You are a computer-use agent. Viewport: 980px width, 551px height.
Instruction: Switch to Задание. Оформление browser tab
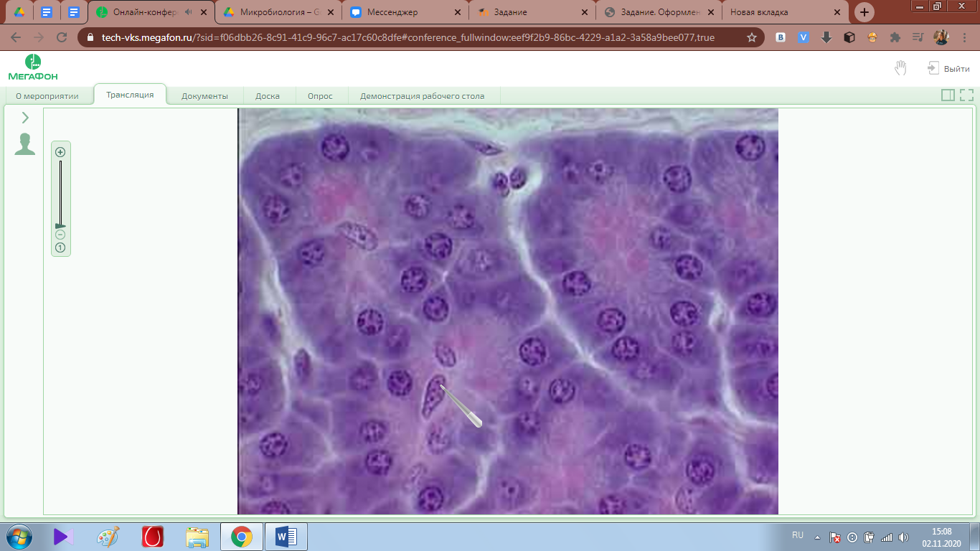click(x=659, y=12)
